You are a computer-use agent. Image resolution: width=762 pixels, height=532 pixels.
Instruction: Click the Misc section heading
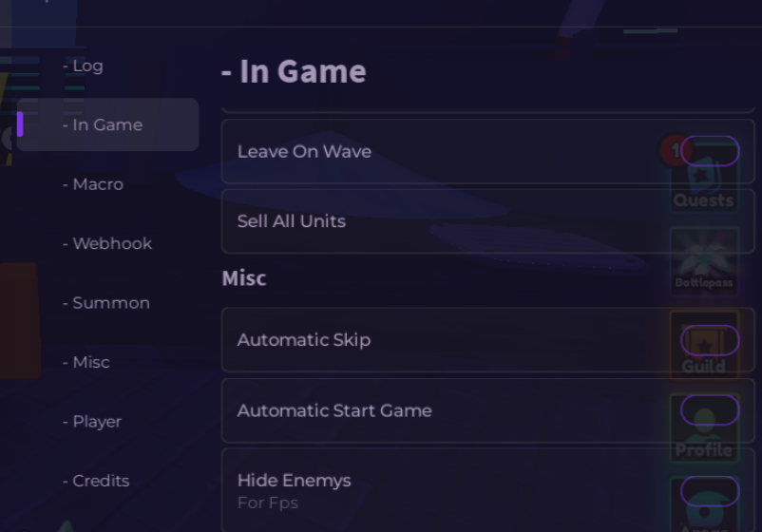(244, 278)
